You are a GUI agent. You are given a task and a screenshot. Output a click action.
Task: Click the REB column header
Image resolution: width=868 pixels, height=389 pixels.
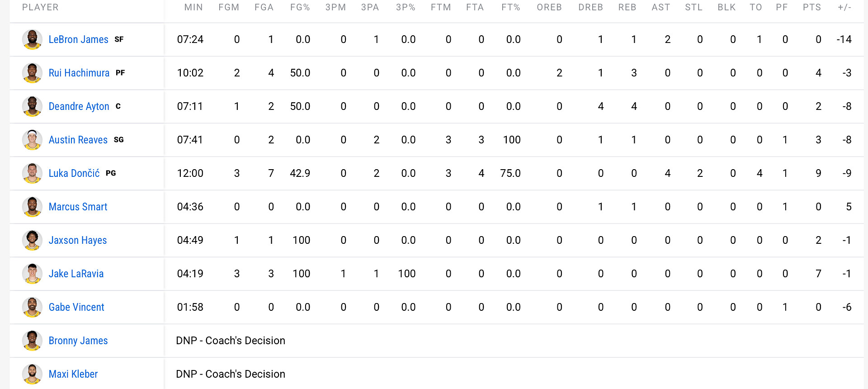[x=627, y=7]
